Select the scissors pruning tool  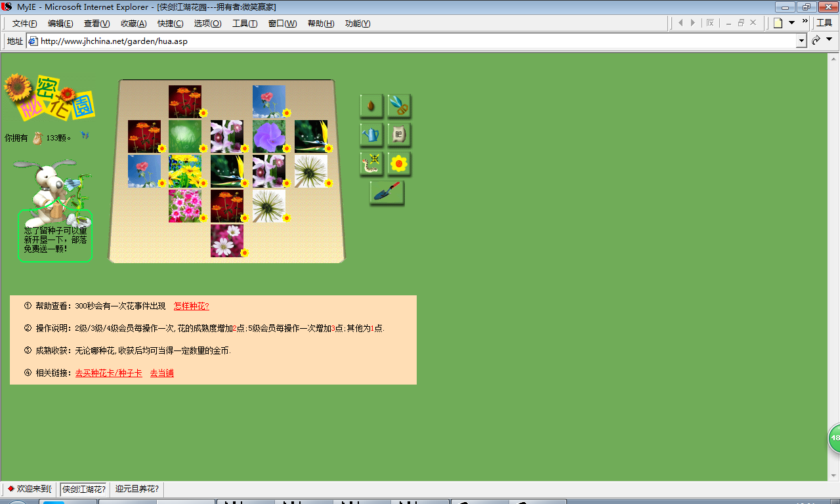point(399,106)
